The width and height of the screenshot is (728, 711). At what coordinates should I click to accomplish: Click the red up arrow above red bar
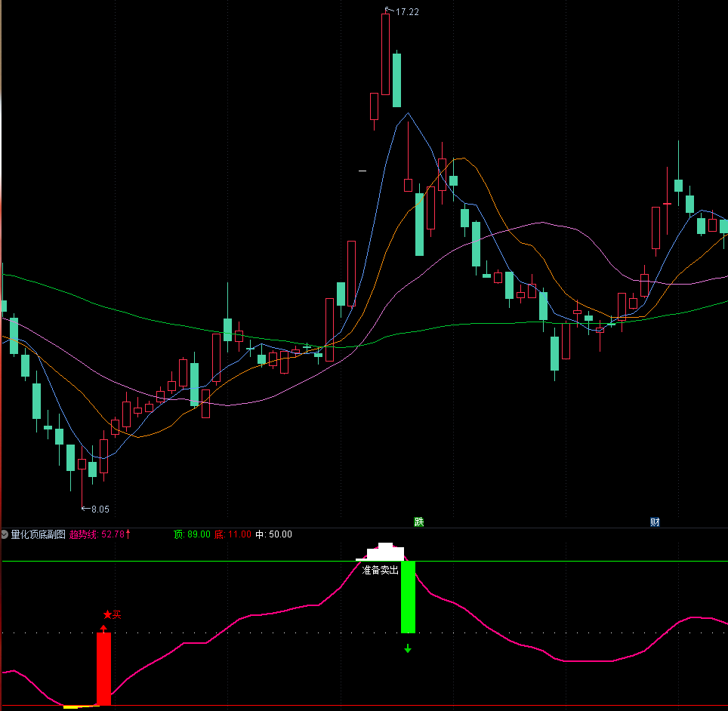click(x=103, y=627)
